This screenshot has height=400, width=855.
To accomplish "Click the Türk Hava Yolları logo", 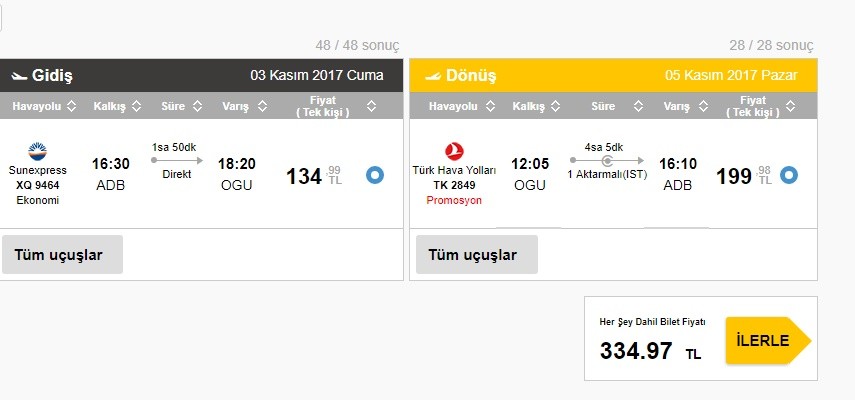I will tap(453, 152).
